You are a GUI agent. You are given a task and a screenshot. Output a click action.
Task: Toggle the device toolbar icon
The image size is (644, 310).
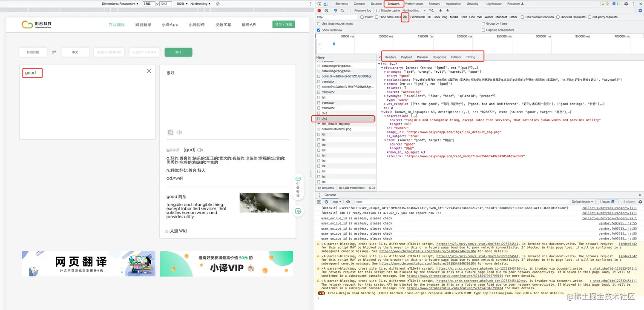coord(326,4)
